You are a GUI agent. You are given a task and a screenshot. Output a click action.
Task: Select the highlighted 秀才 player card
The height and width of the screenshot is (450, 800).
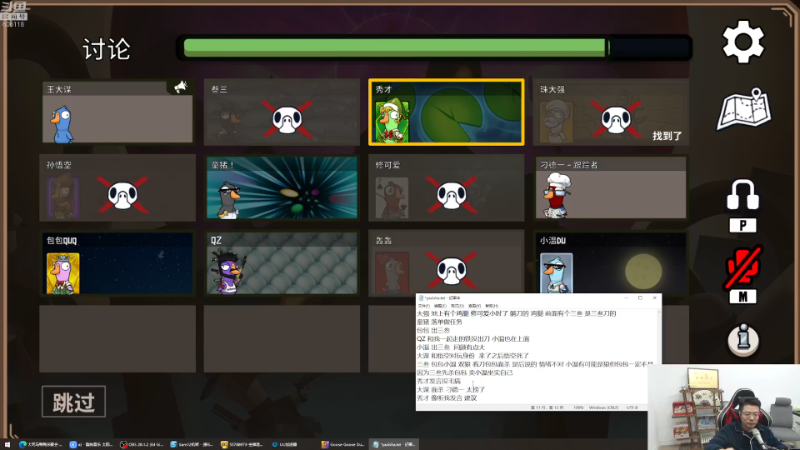tap(446, 112)
